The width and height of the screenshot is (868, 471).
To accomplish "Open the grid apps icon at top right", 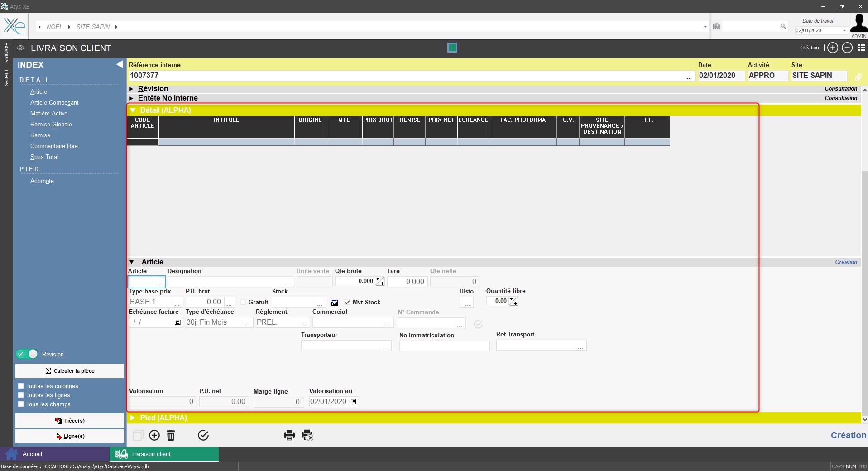I will pyautogui.click(x=861, y=48).
